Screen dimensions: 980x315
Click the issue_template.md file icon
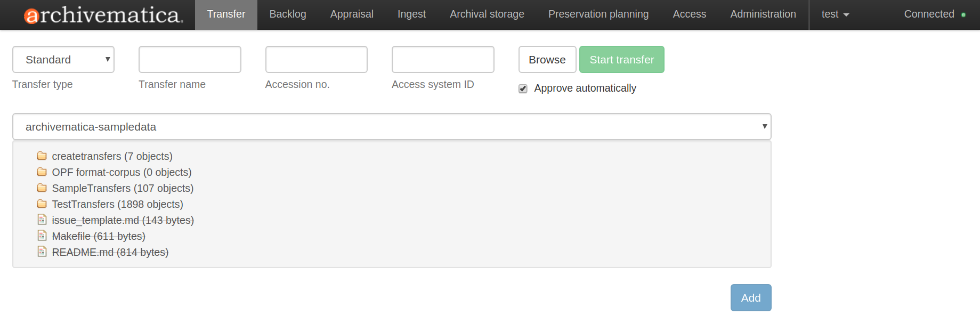click(42, 220)
